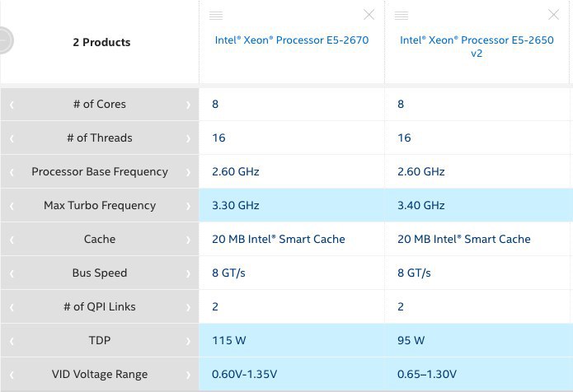Remove the Xeon E5-2650 v2 column
The height and width of the screenshot is (392, 573).
[554, 15]
